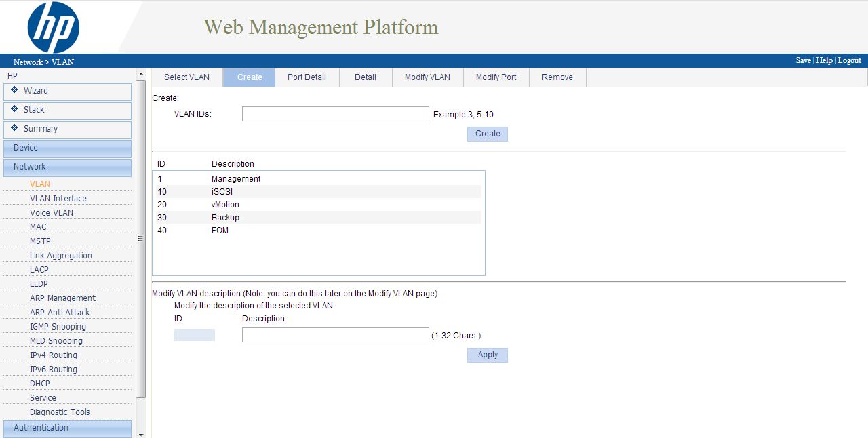
Task: Click the Save link in header
Action: pyautogui.click(x=803, y=60)
